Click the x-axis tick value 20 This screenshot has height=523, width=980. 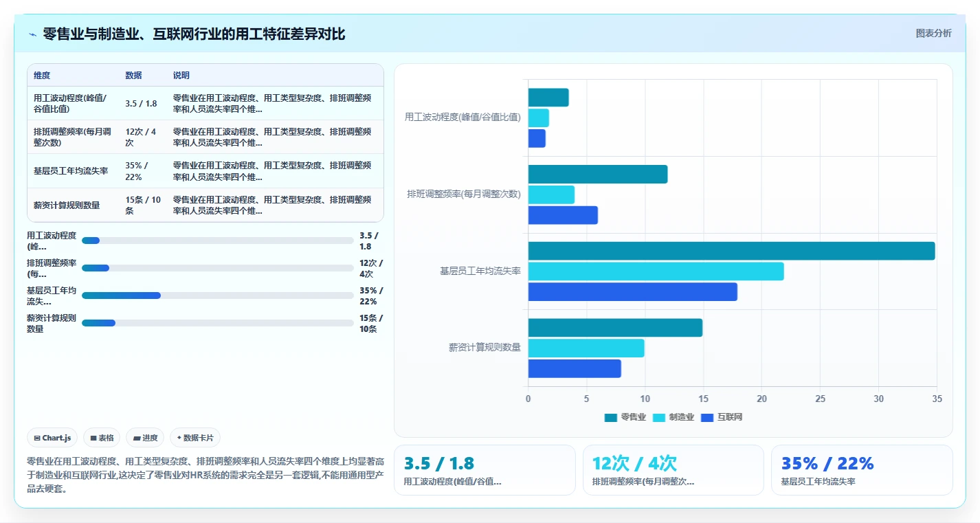[761, 399]
